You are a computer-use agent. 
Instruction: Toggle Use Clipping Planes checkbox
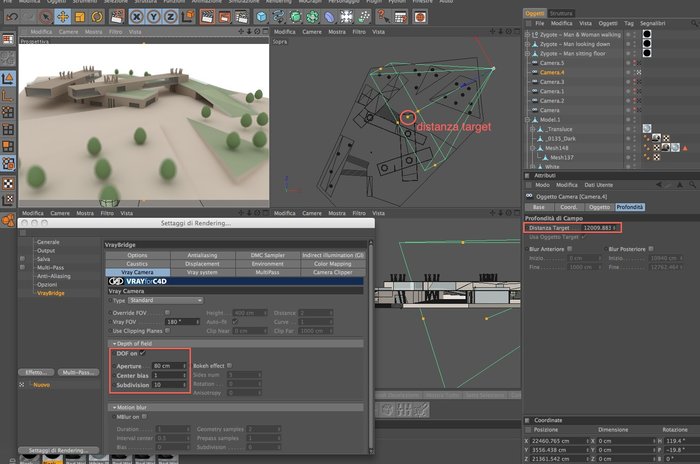[x=167, y=330]
